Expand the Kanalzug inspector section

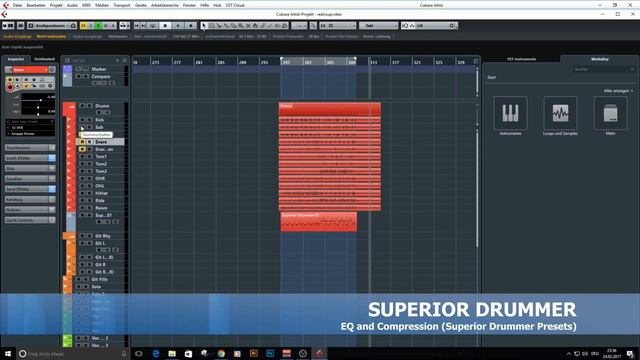(30, 200)
